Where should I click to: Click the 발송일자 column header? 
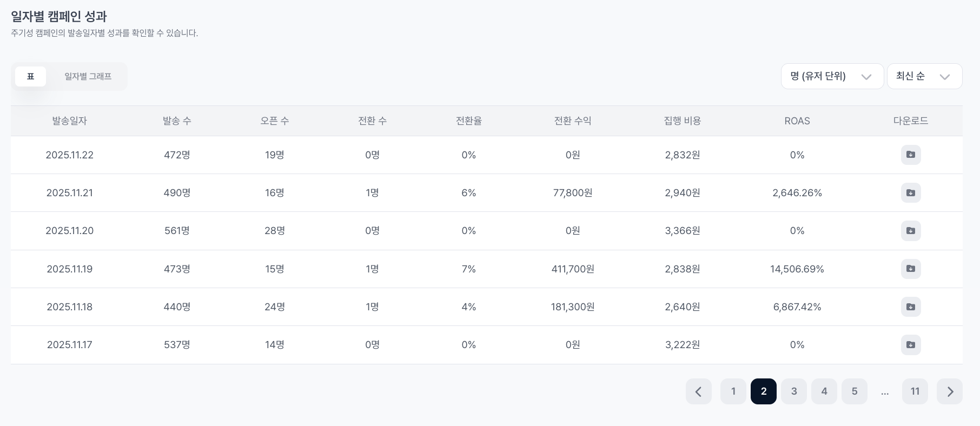tap(69, 121)
